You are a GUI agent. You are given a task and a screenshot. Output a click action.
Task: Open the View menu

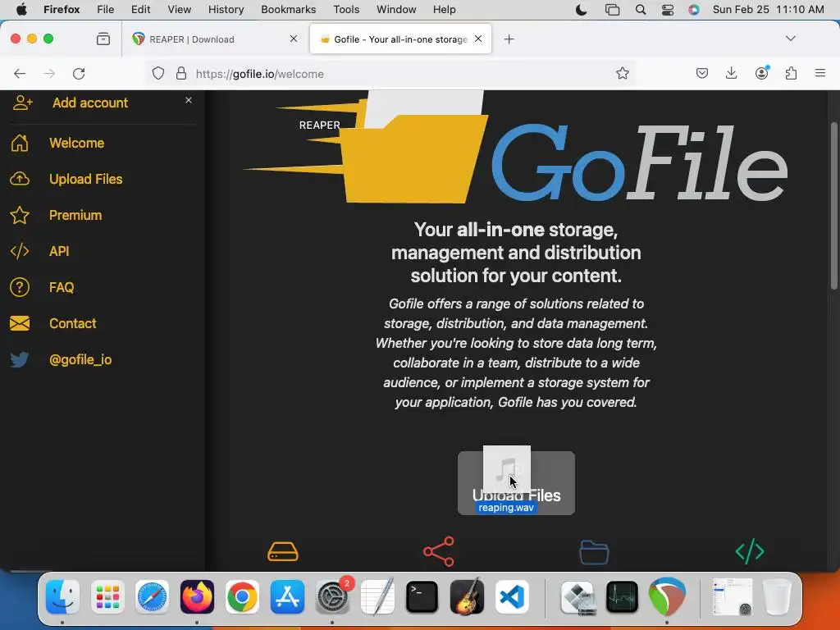pos(179,10)
